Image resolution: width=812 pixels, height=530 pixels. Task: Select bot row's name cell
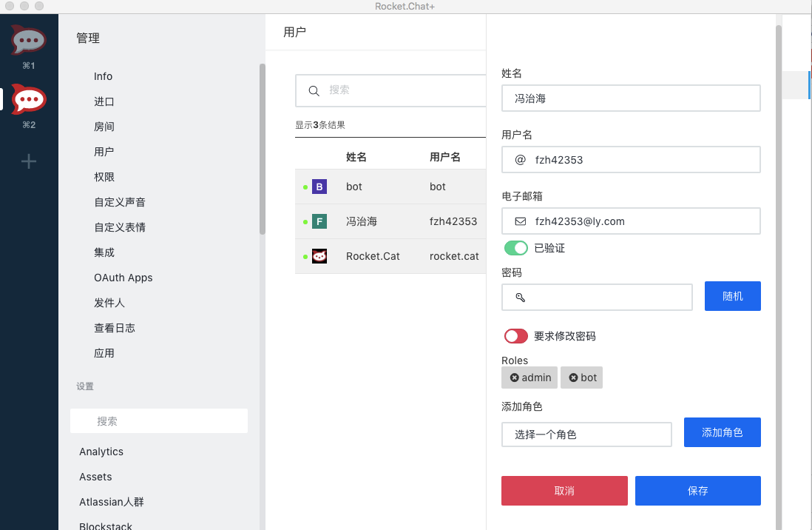(x=354, y=187)
